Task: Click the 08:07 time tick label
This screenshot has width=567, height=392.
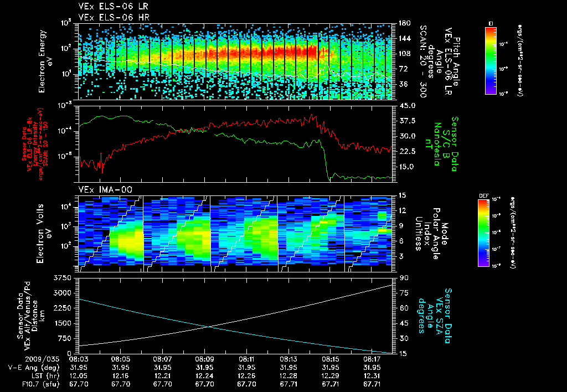Action: pos(162,359)
